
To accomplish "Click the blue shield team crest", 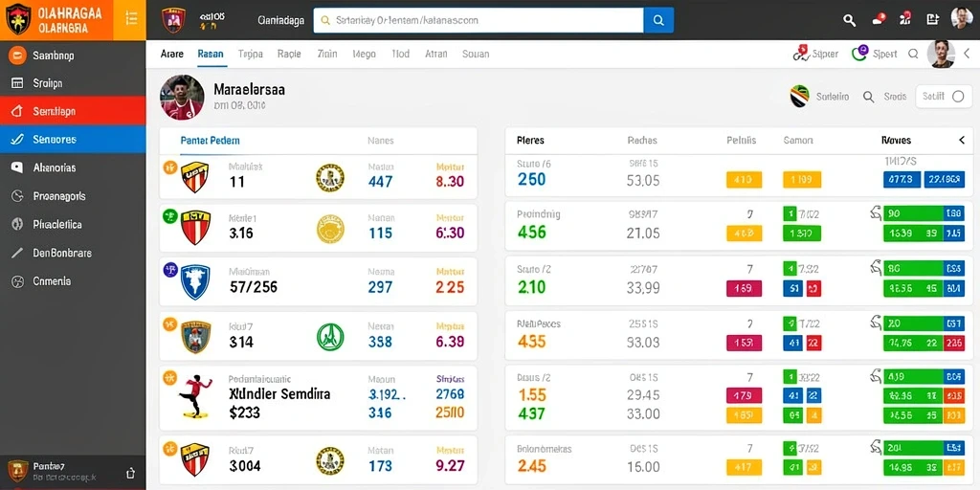I will tap(195, 281).
